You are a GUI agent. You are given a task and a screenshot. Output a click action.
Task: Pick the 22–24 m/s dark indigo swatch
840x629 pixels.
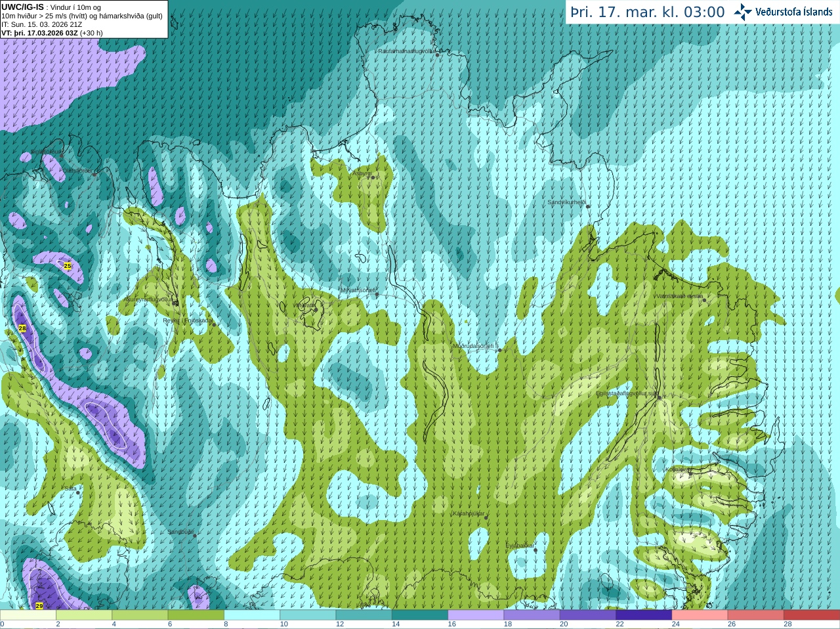point(644,615)
